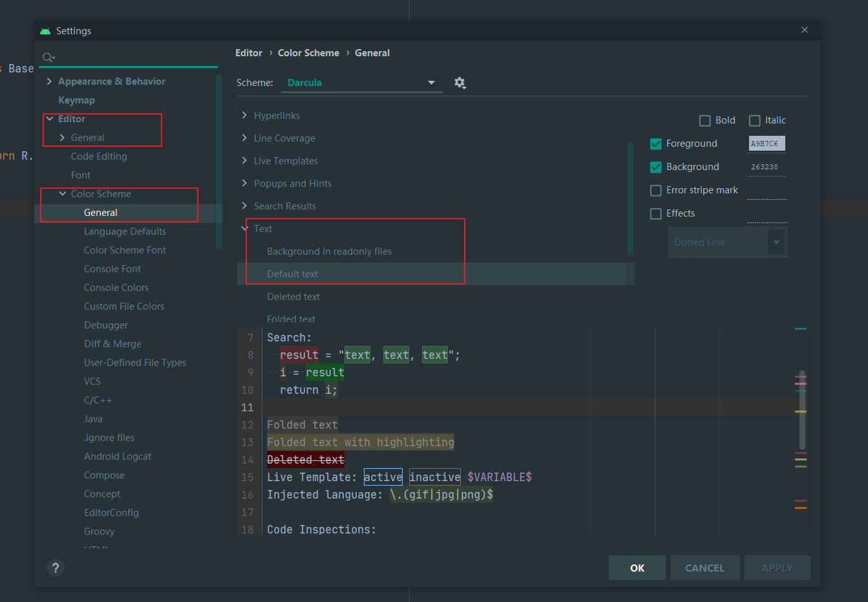Click the Android icon in the Settings title bar
This screenshot has height=602, width=868.
45,30
